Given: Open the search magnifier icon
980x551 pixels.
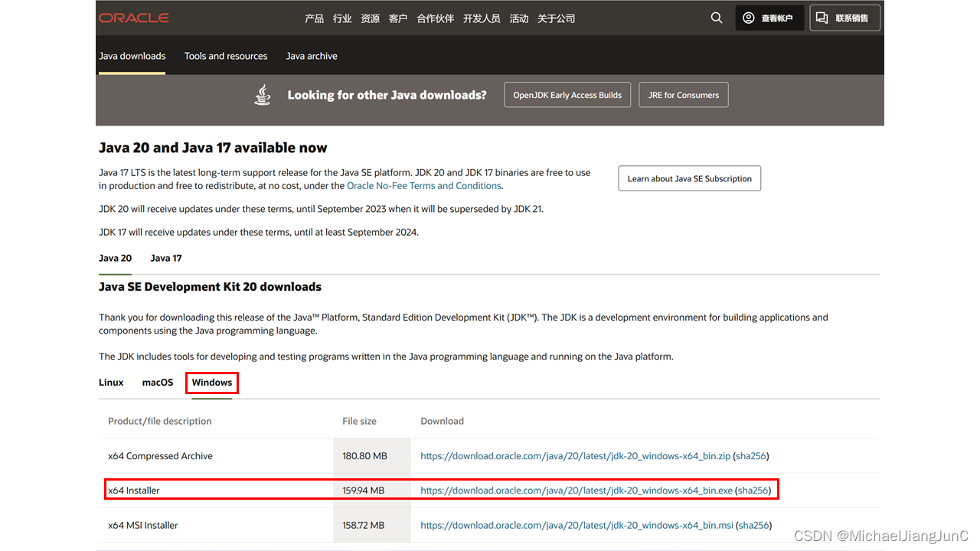Looking at the screenshot, I should click(x=717, y=18).
